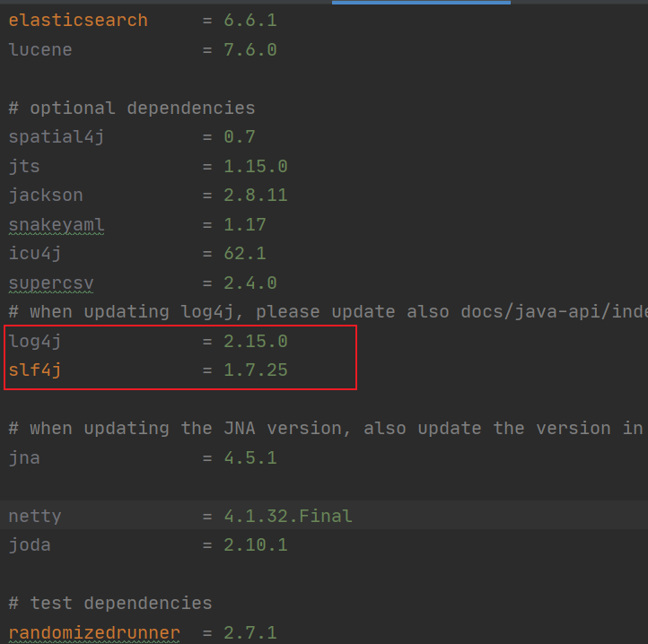Select the spatial4j property name
This screenshot has height=644, width=648.
coord(57,137)
